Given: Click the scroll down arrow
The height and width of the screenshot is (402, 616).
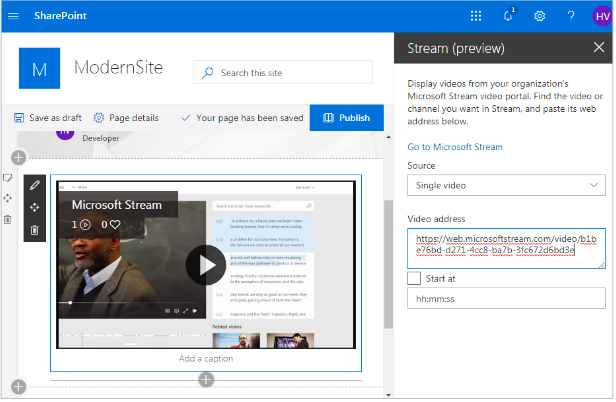Looking at the screenshot, I should [x=390, y=396].
